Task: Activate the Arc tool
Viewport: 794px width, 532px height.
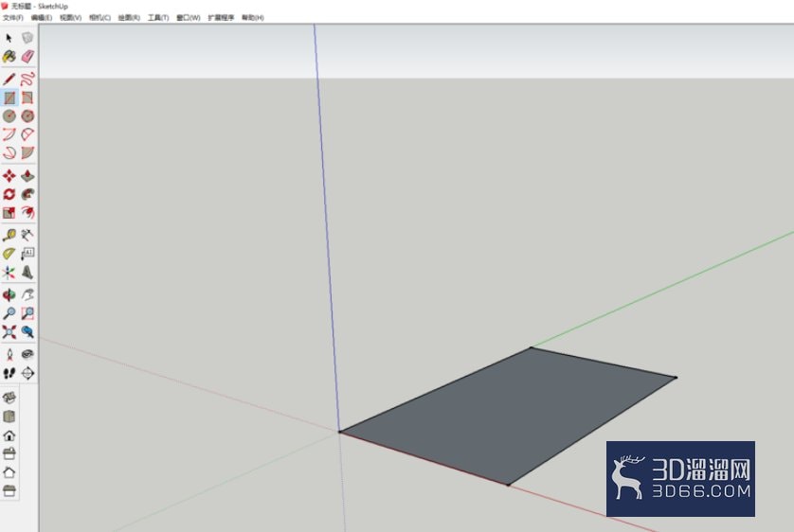Action: pos(9,134)
